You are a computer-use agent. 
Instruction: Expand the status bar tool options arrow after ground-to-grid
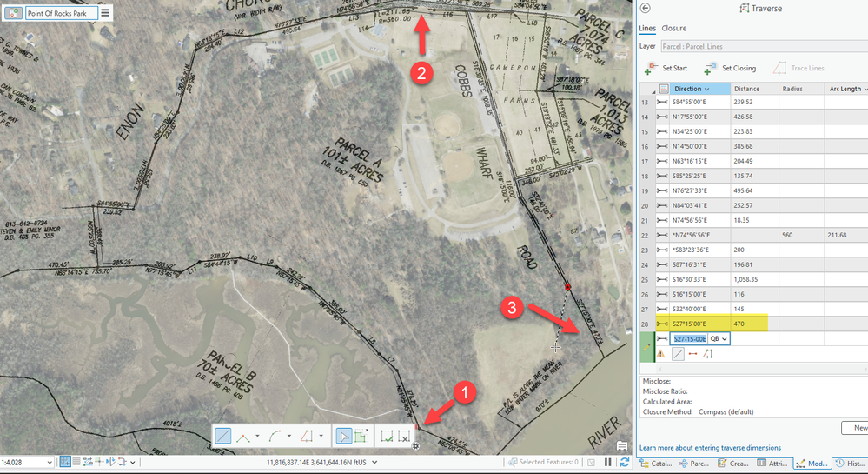[133, 463]
